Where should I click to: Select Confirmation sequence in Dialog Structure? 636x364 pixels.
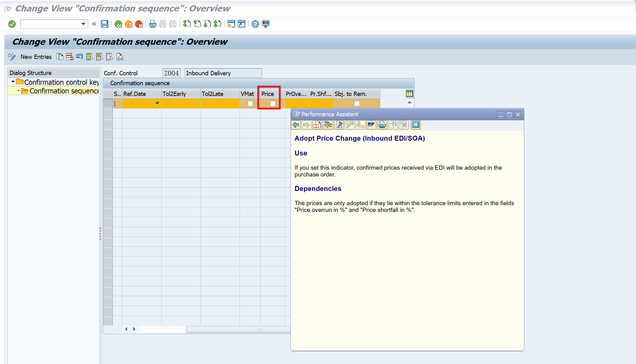point(64,91)
